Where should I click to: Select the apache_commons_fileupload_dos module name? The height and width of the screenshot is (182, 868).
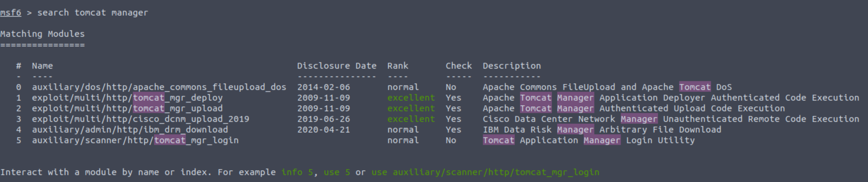click(x=159, y=87)
